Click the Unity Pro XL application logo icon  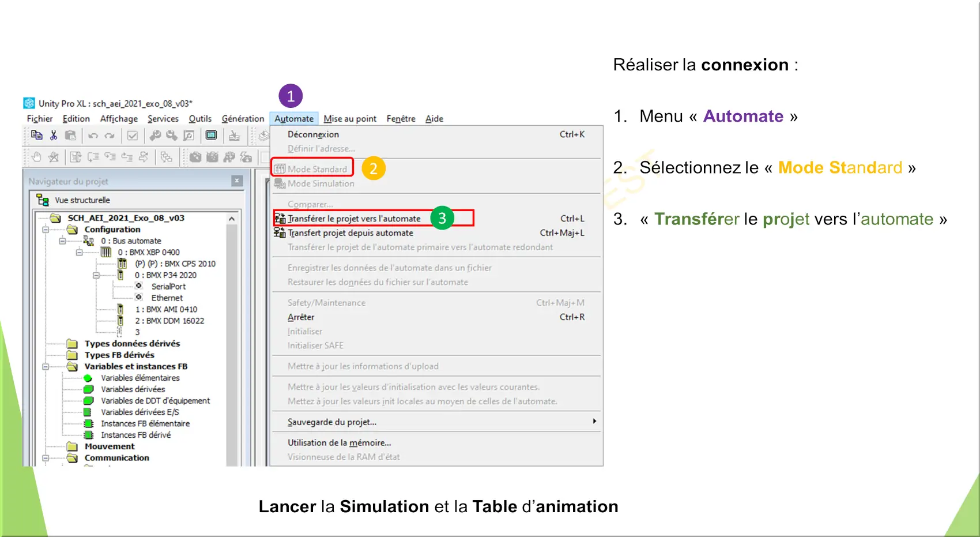click(x=29, y=103)
